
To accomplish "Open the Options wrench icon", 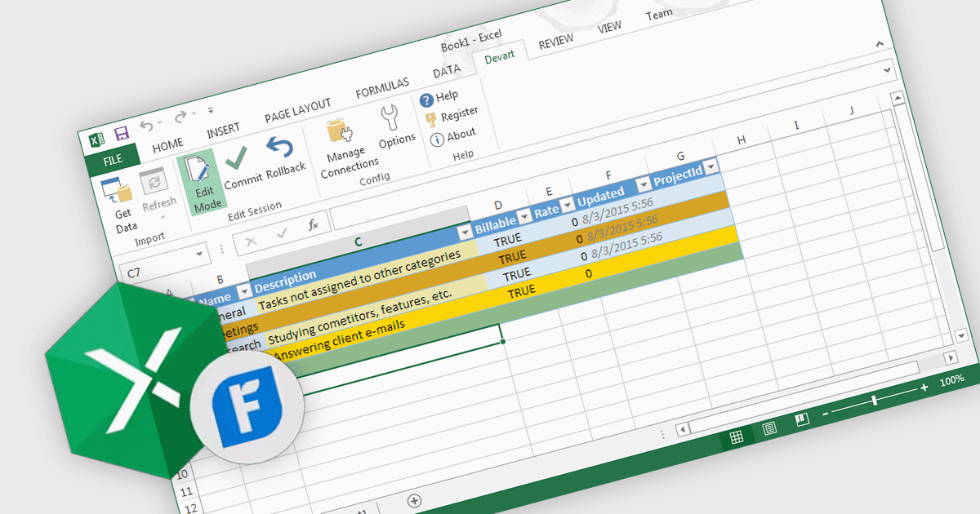I will coord(391,118).
